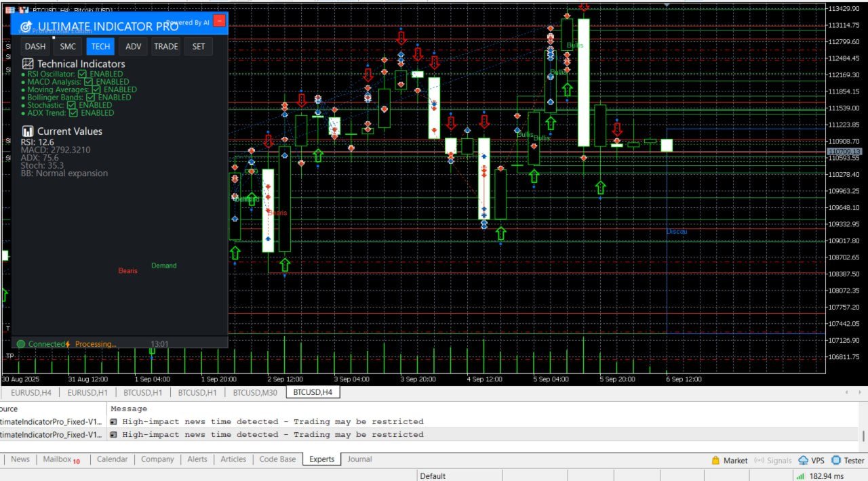Viewport: 868px width, 481px height.
Task: Open VPS via the cloud icon
Action: 803,461
